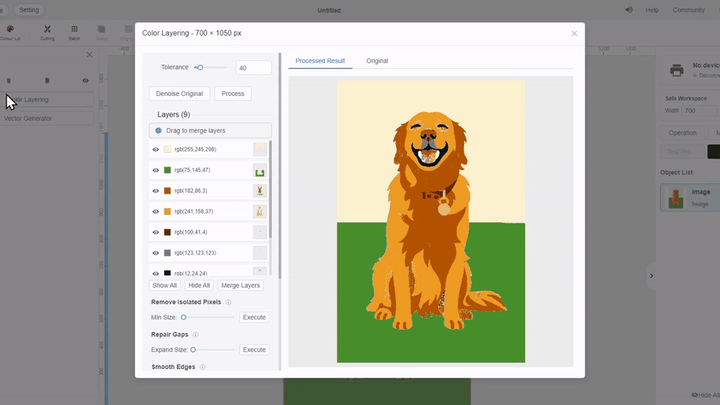Click Hide All layers button
This screenshot has height=405, width=720.
pos(199,285)
